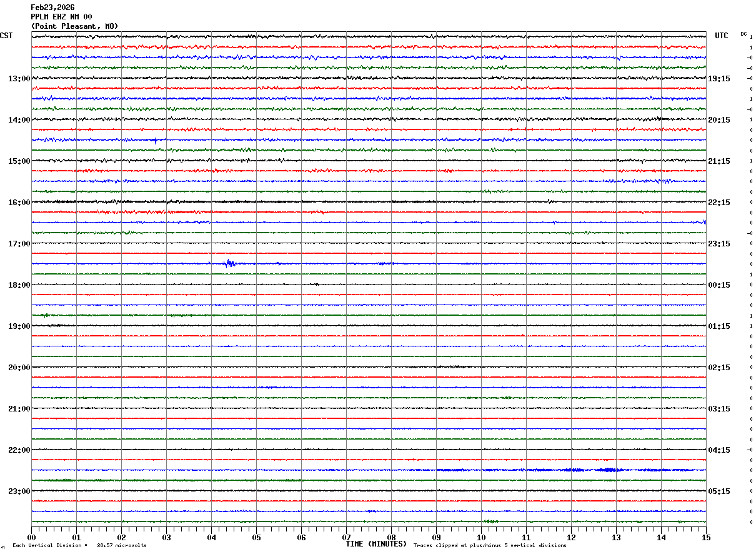
Task: Click minute tick label "04" on the time axis
Action: point(212,537)
